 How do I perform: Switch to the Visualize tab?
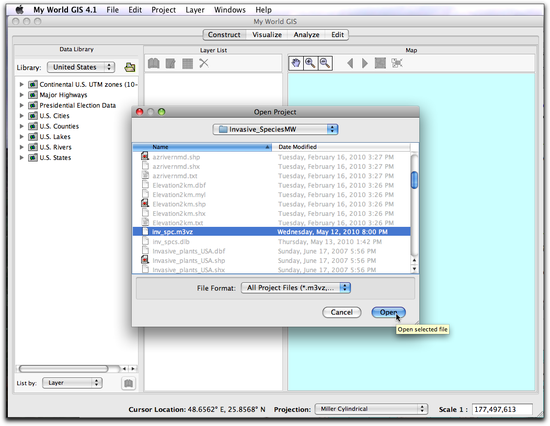[267, 35]
